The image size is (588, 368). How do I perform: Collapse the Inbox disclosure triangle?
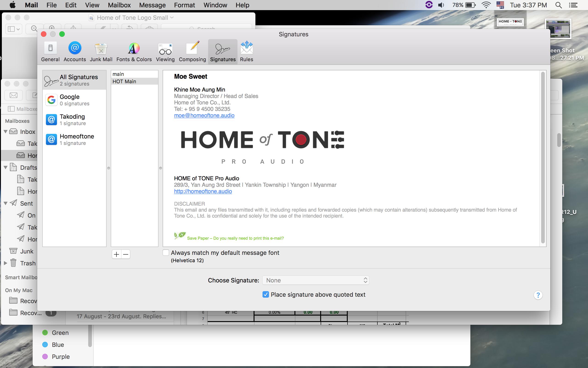[x=5, y=131]
